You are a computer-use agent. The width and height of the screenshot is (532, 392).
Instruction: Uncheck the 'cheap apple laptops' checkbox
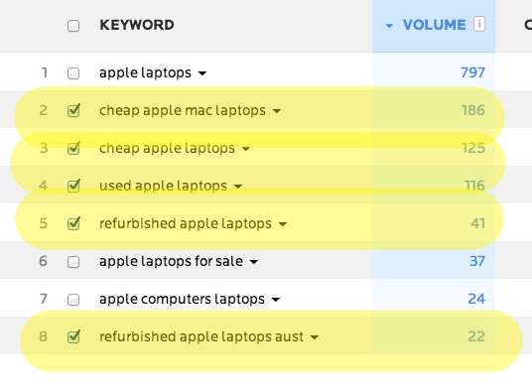(73, 148)
